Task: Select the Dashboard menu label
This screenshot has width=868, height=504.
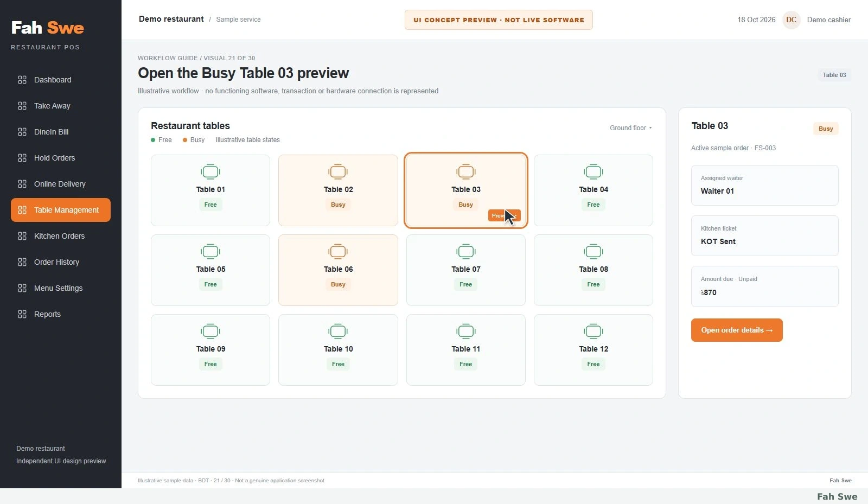Action: coord(53,80)
